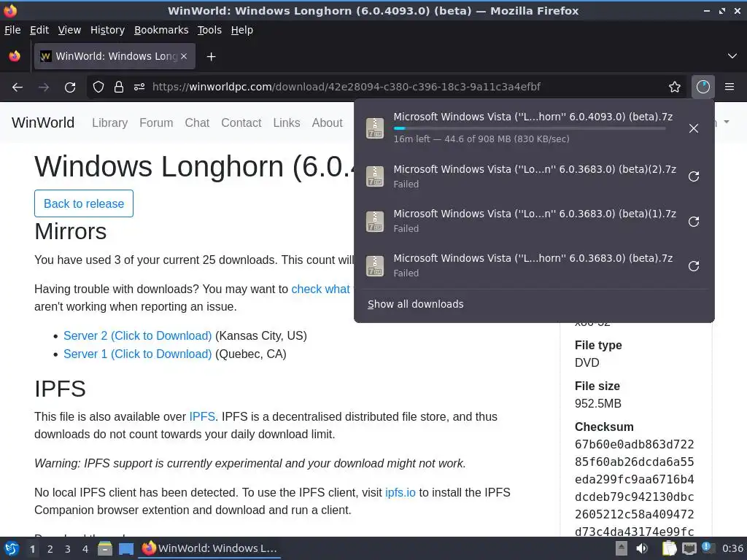Image resolution: width=747 pixels, height=560 pixels.
Task: Click the 7z icon of (beta)(1).7z
Action: (x=375, y=221)
